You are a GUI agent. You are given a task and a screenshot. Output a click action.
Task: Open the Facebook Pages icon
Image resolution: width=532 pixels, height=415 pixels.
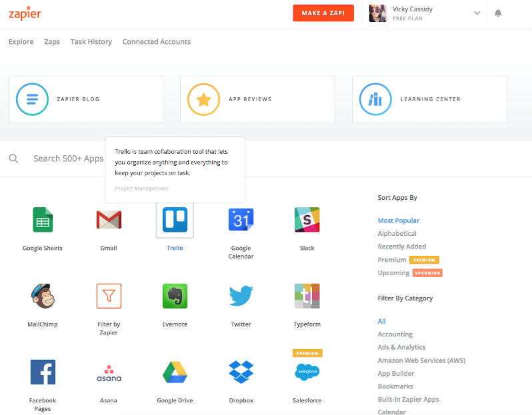43,372
